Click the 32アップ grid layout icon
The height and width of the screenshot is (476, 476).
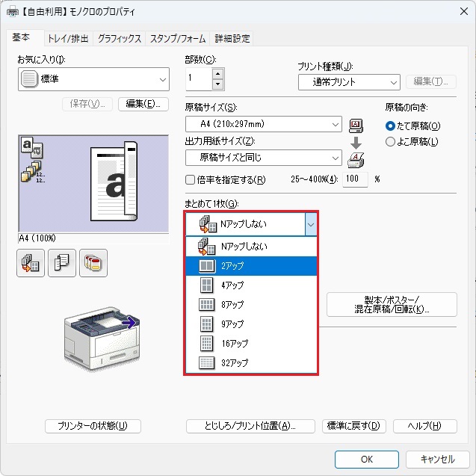pos(207,362)
